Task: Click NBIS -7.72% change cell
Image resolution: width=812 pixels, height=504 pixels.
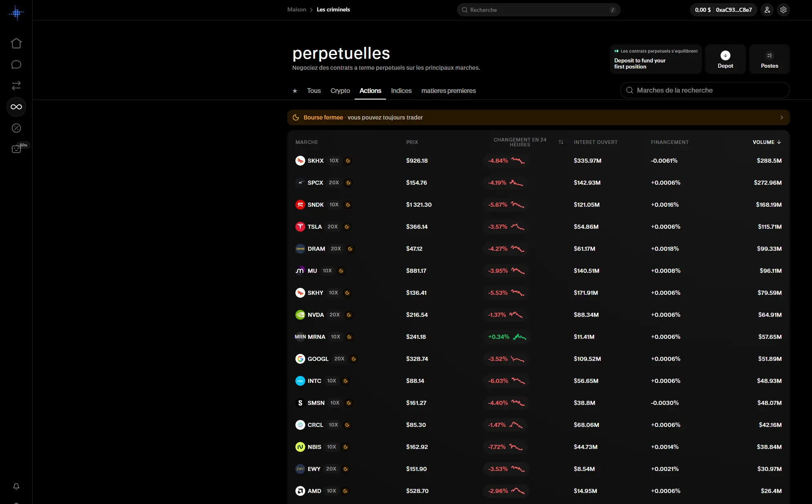Action: tap(506, 447)
